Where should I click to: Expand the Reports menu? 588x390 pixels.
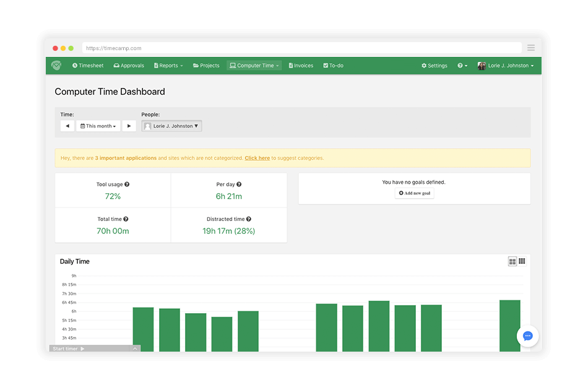[168, 66]
